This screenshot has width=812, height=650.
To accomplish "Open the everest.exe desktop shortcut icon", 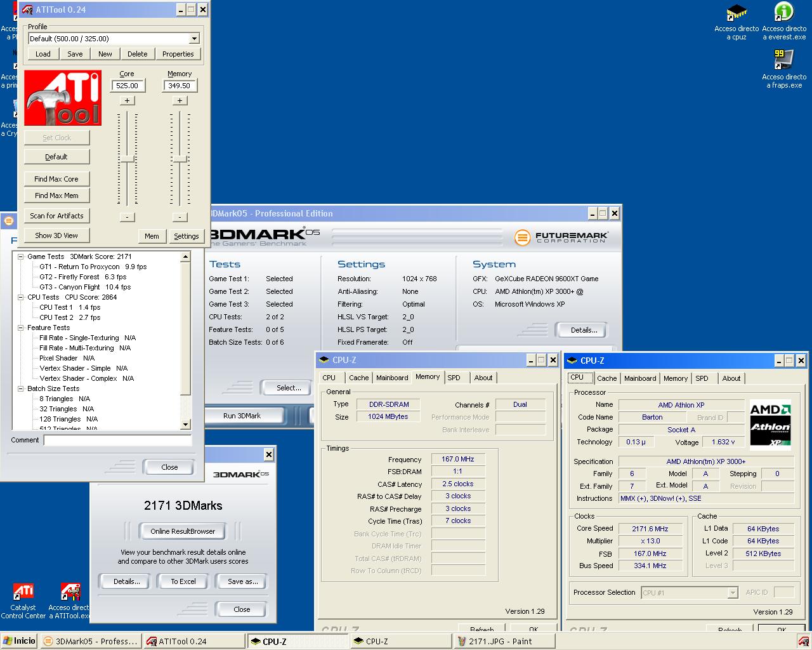I will point(784,13).
